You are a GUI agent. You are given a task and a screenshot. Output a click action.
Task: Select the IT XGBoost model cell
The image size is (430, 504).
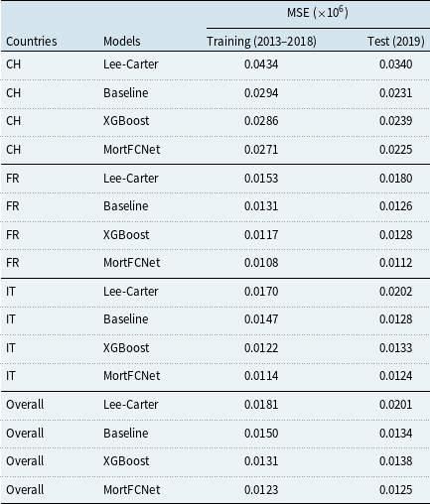click(126, 348)
